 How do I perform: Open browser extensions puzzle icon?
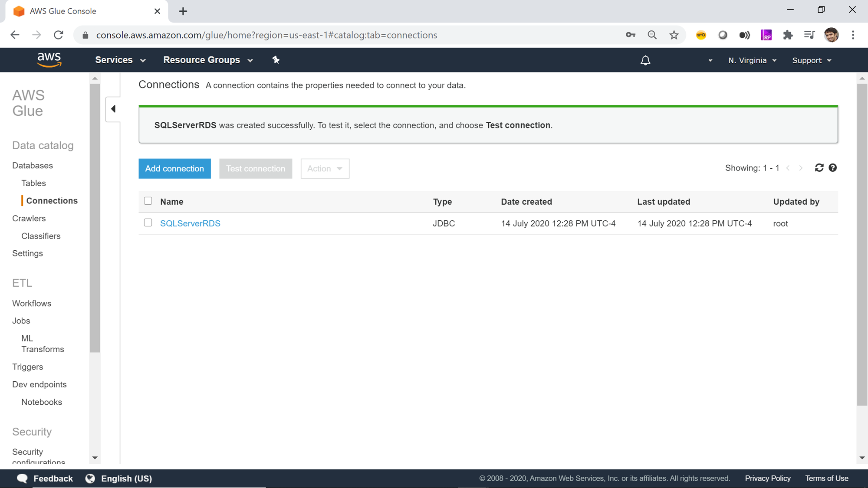[x=788, y=35]
